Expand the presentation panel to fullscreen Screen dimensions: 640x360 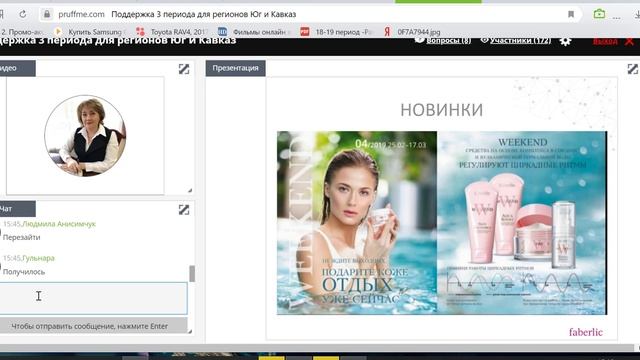633,69
